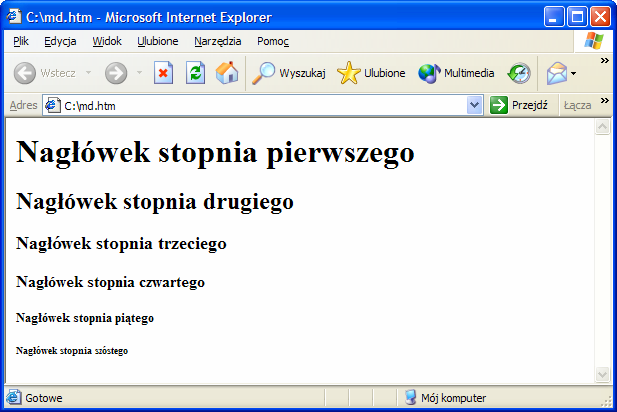Click the Windows flag logo

(594, 41)
